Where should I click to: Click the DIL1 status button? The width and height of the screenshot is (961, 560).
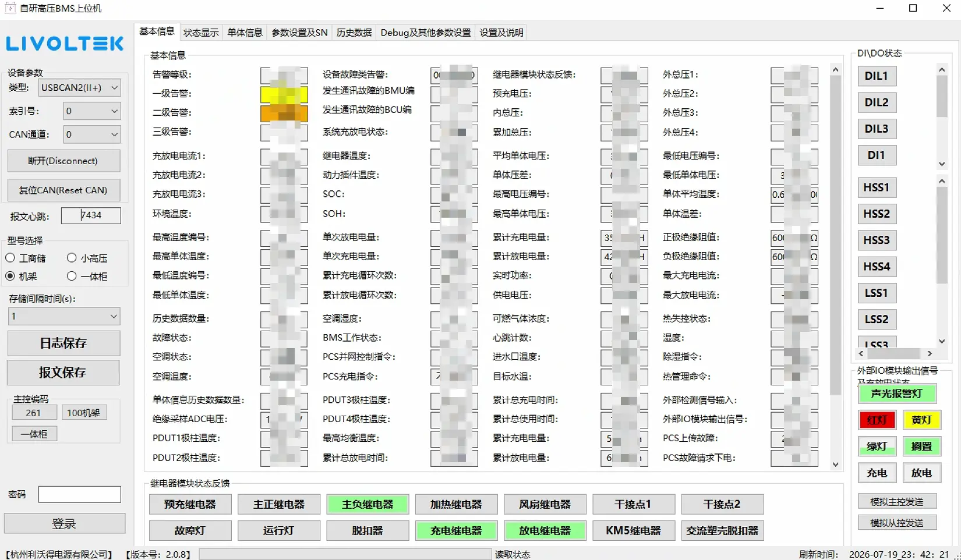[877, 76]
